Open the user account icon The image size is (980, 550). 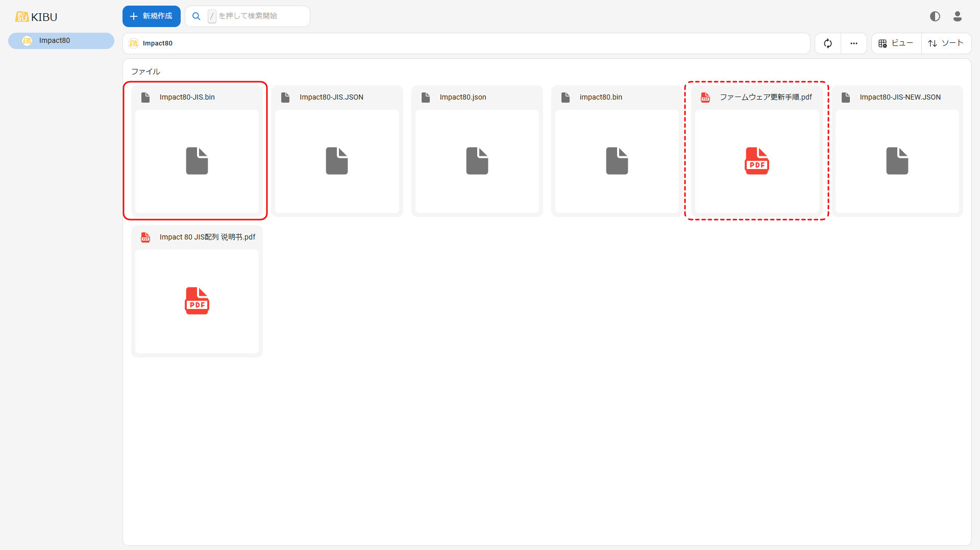click(957, 16)
